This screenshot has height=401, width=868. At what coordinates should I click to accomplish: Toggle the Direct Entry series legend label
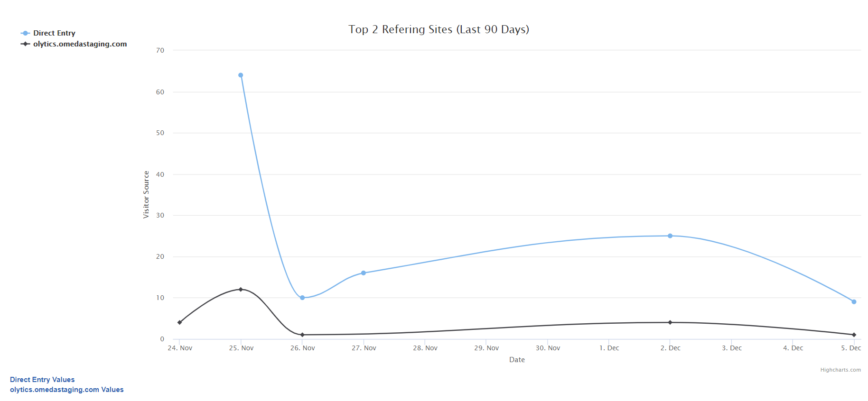[x=54, y=33]
